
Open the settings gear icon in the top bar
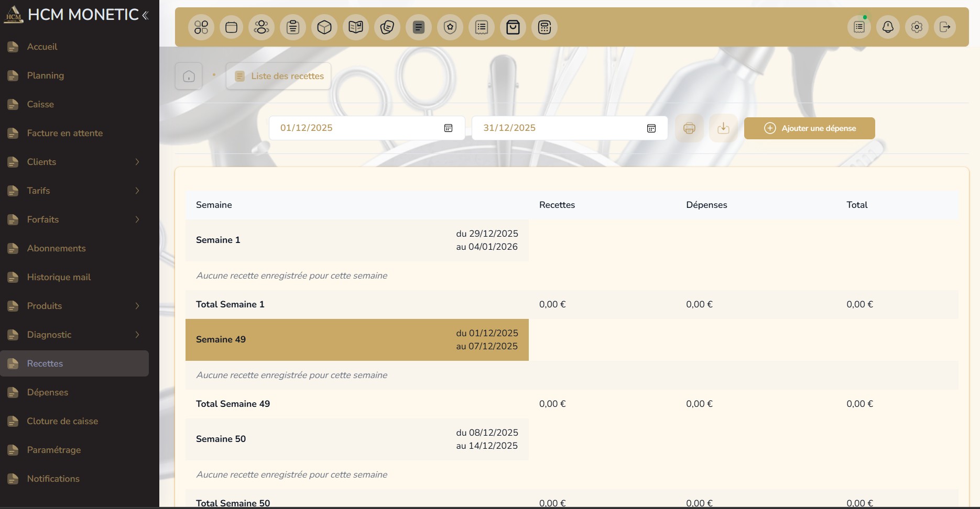(x=917, y=27)
